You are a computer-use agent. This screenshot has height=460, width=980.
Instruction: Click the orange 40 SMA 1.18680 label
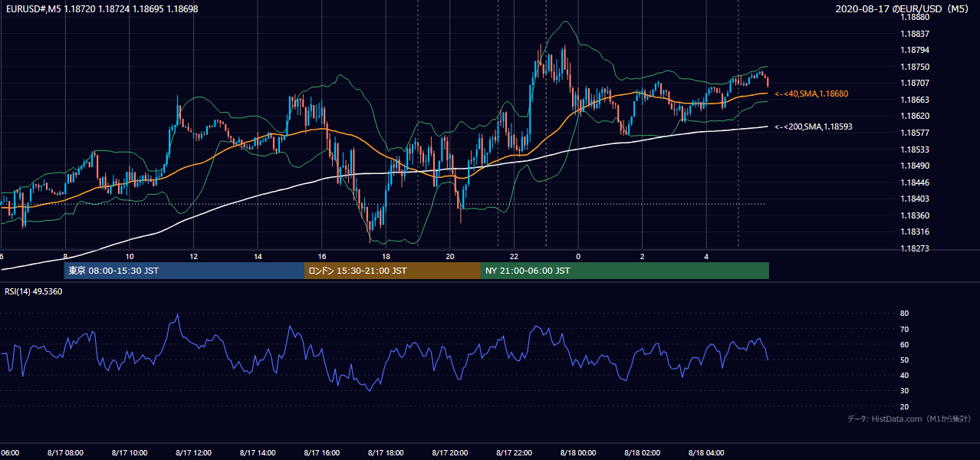(811, 94)
